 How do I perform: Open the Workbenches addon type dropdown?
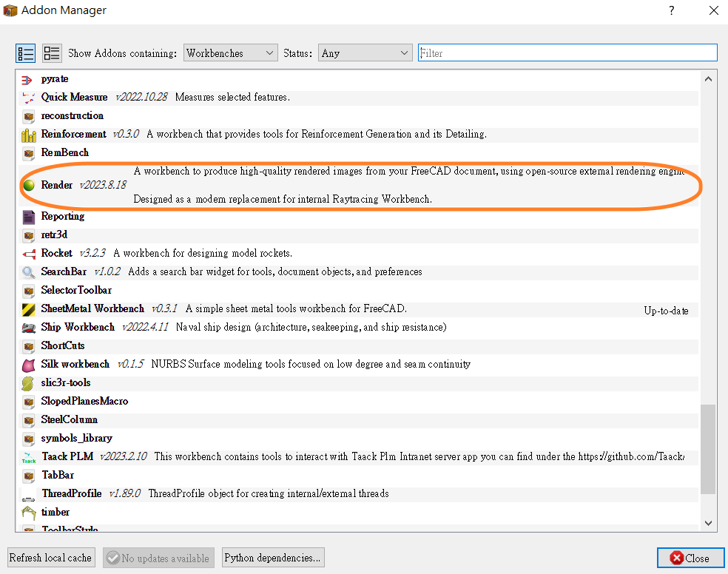click(231, 53)
